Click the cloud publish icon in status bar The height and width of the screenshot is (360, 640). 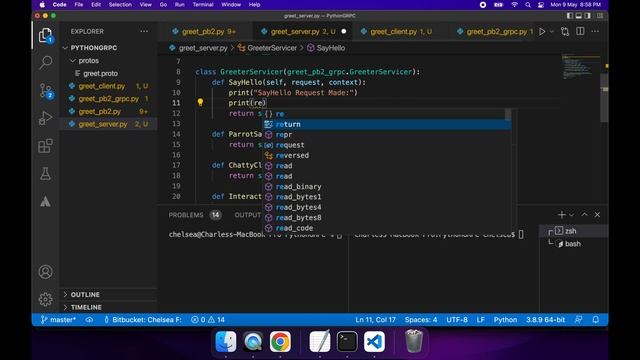tap(89, 320)
